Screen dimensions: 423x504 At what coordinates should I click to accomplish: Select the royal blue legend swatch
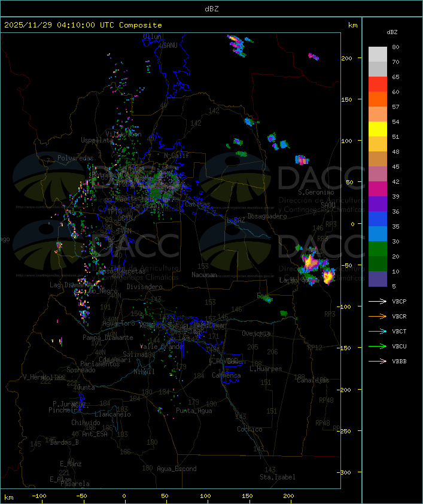point(378,219)
